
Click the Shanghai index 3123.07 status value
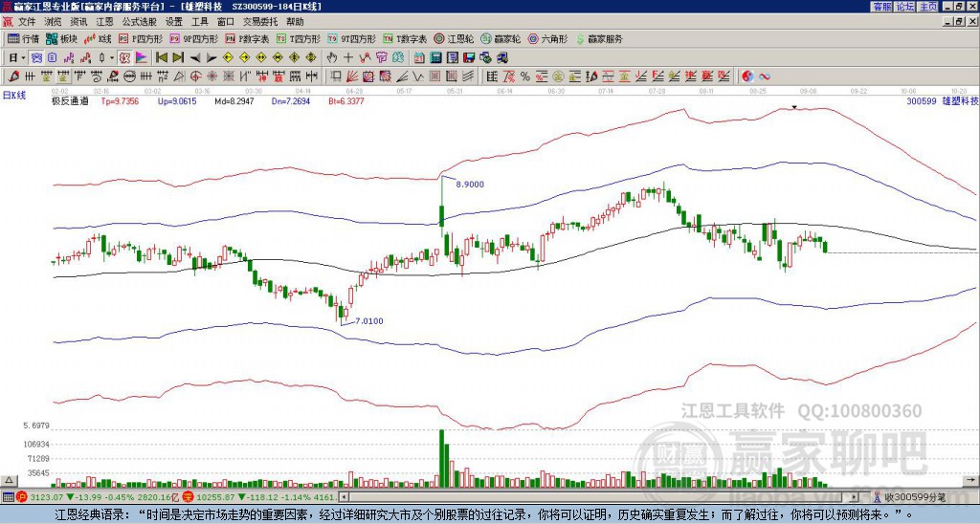tap(47, 497)
